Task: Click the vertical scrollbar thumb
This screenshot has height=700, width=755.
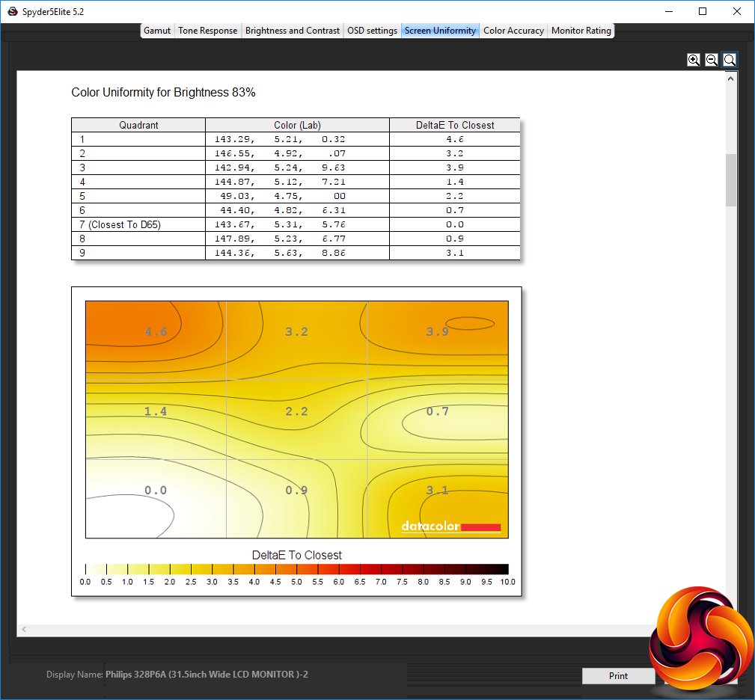Action: click(731, 180)
